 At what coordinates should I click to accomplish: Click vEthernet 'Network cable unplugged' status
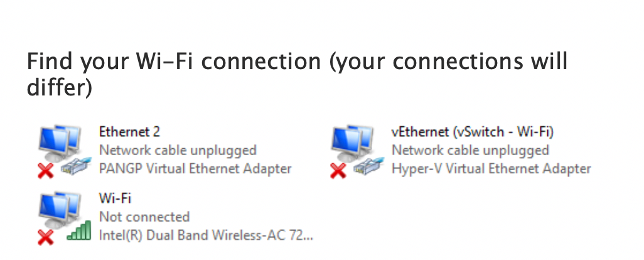470,151
